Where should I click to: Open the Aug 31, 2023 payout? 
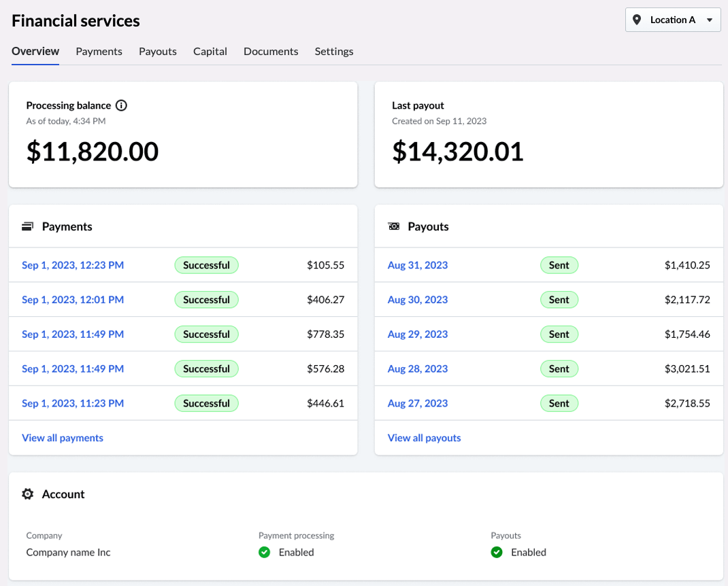point(417,265)
